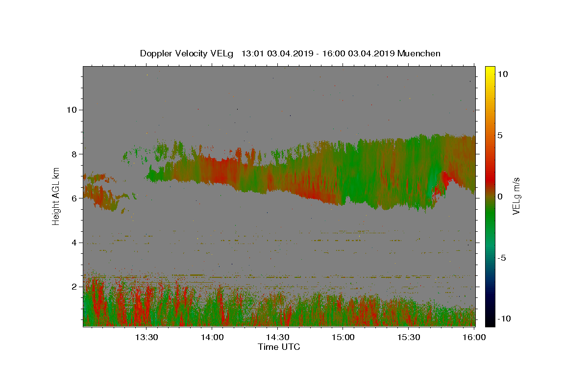Viewport: 588px width, 392px height.
Task: Click the colorbar label '0'
Action: coord(500,196)
